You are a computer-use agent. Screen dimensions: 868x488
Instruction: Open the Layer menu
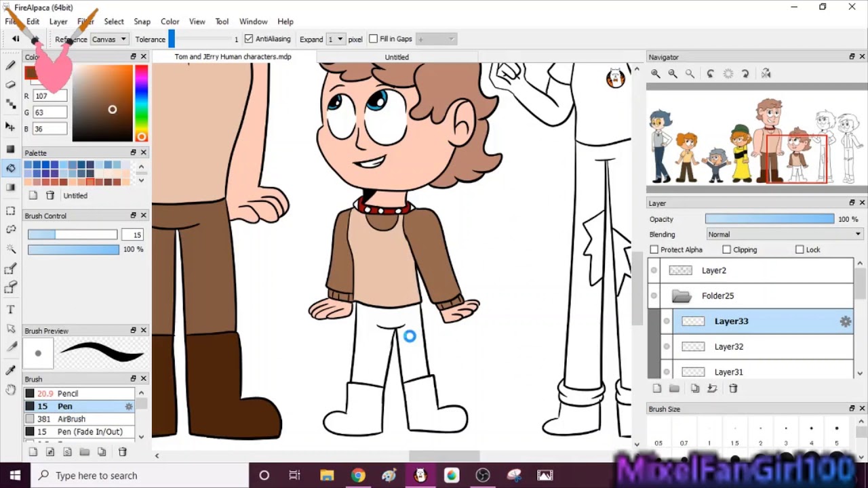(58, 22)
